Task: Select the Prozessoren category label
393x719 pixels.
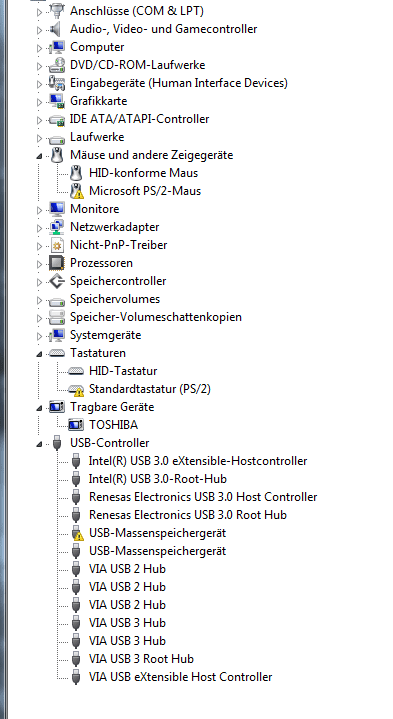Action: point(101,263)
